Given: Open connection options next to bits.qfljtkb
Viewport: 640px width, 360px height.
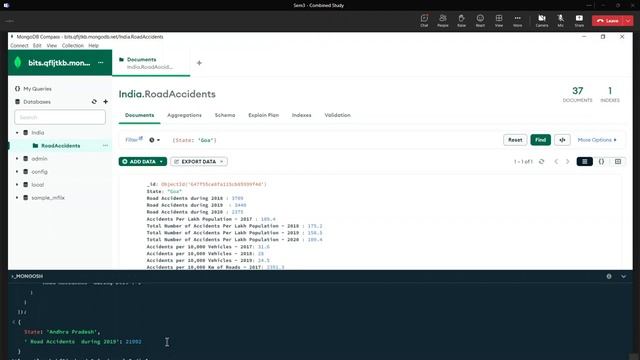Looking at the screenshot, I should (x=100, y=63).
